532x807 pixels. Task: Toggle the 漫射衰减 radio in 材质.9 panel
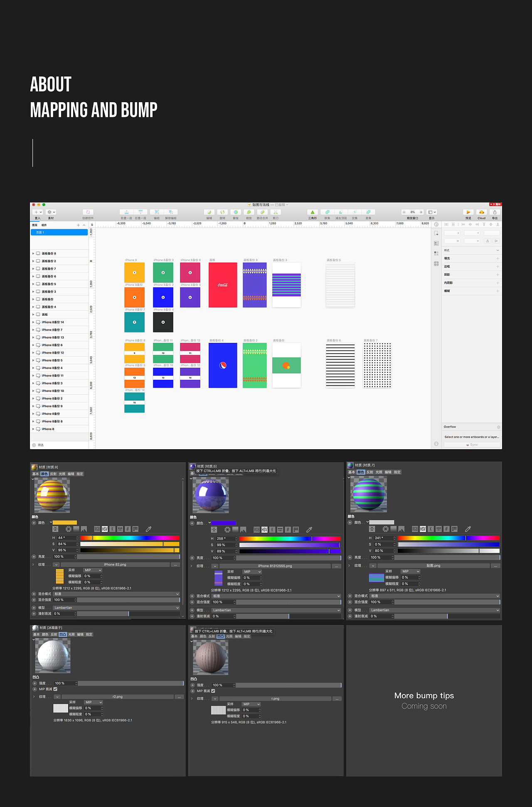tap(34, 613)
